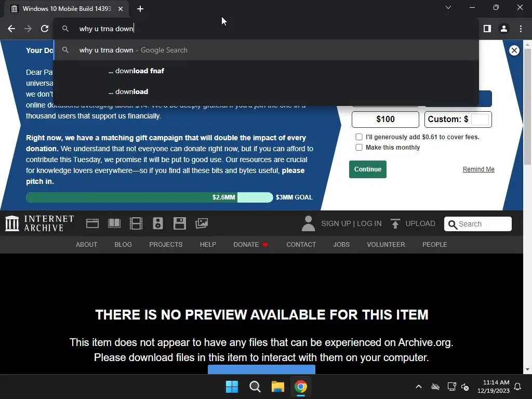The width and height of the screenshot is (532, 399).
Task: Check the add $0.61 to cover fees box
Action: point(358,137)
